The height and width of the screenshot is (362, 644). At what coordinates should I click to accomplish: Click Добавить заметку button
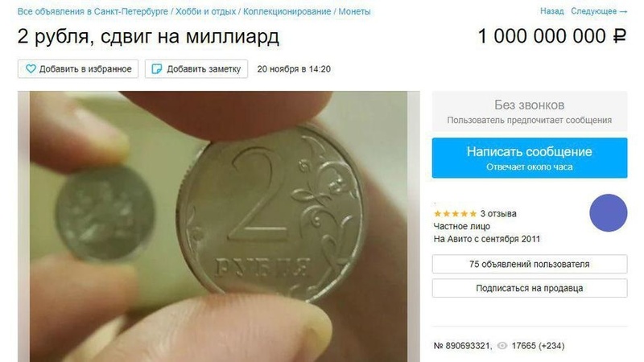pyautogui.click(x=196, y=69)
